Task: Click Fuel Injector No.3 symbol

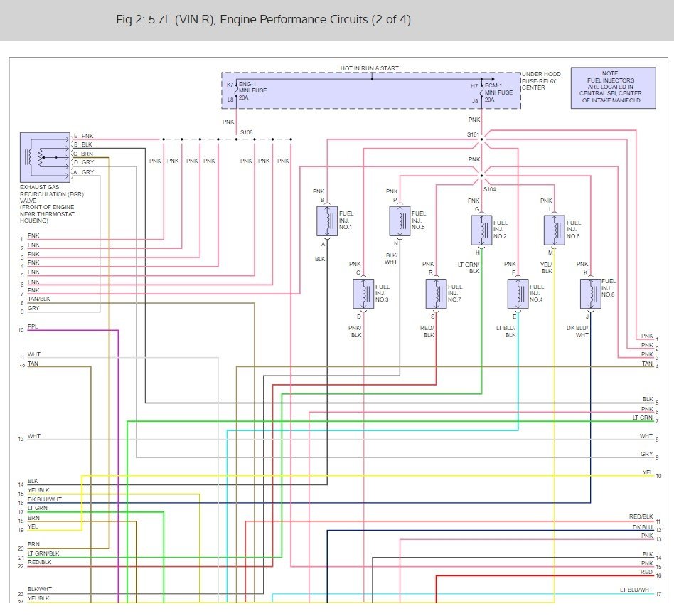Action: (363, 294)
